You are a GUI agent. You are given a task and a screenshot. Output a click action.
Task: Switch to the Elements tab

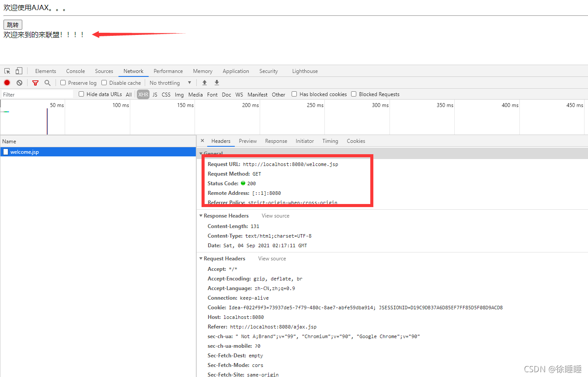pyautogui.click(x=45, y=71)
